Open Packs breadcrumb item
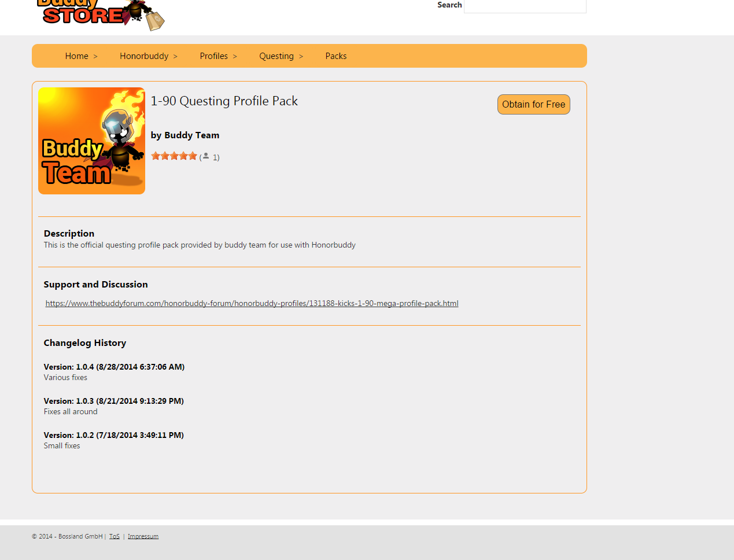Screen dimensions: 734x560 (336, 56)
